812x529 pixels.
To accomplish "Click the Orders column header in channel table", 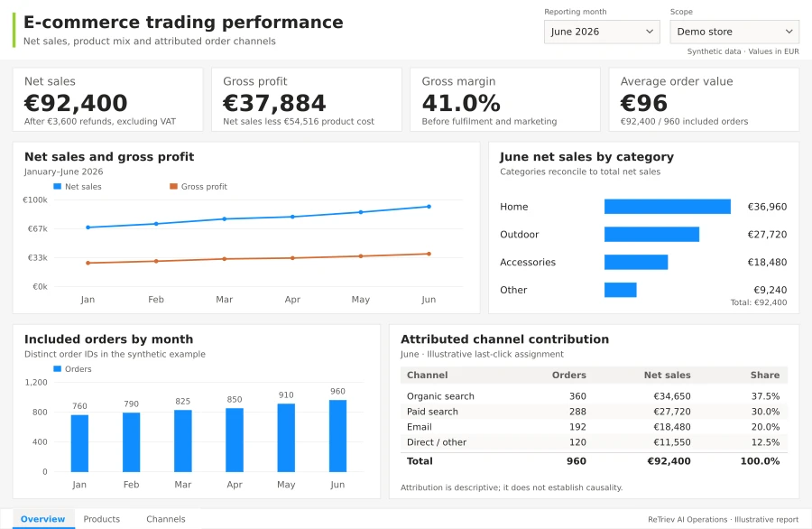I will 569,376.
